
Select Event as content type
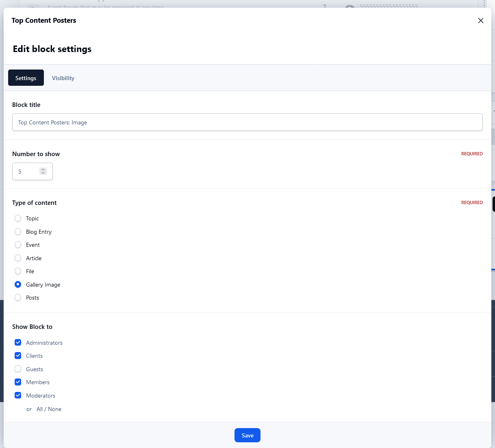pos(18,245)
